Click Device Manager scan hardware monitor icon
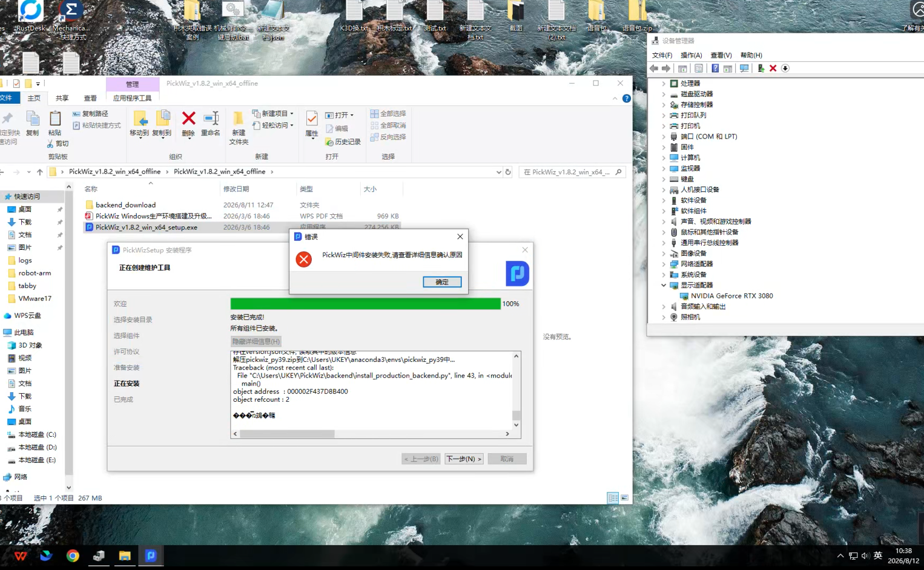Image resolution: width=924 pixels, height=570 pixels. tap(744, 68)
